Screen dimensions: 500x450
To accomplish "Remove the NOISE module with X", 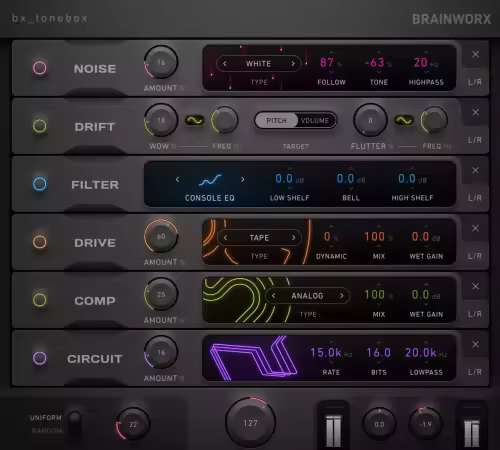I will tap(475, 54).
